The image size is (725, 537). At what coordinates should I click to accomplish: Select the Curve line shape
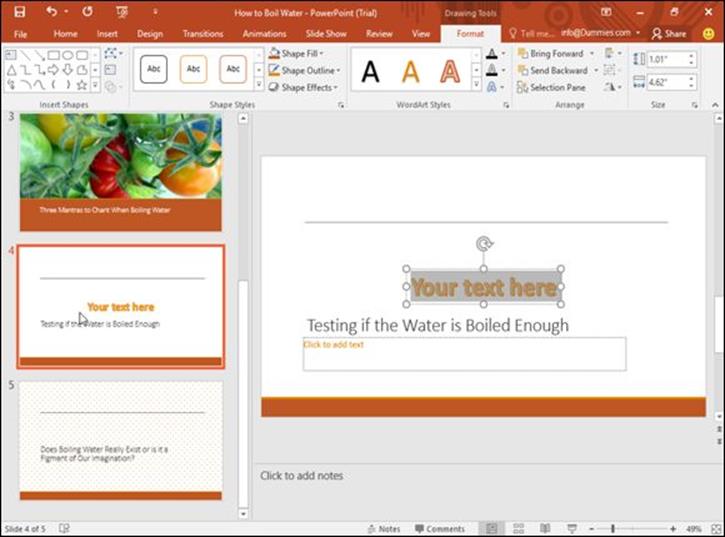(39, 85)
